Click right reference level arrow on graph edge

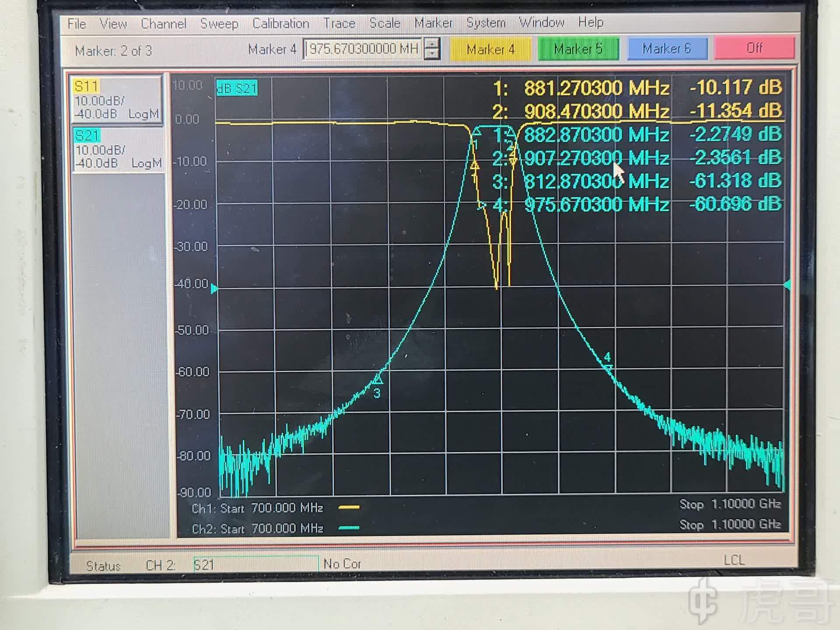click(x=788, y=285)
